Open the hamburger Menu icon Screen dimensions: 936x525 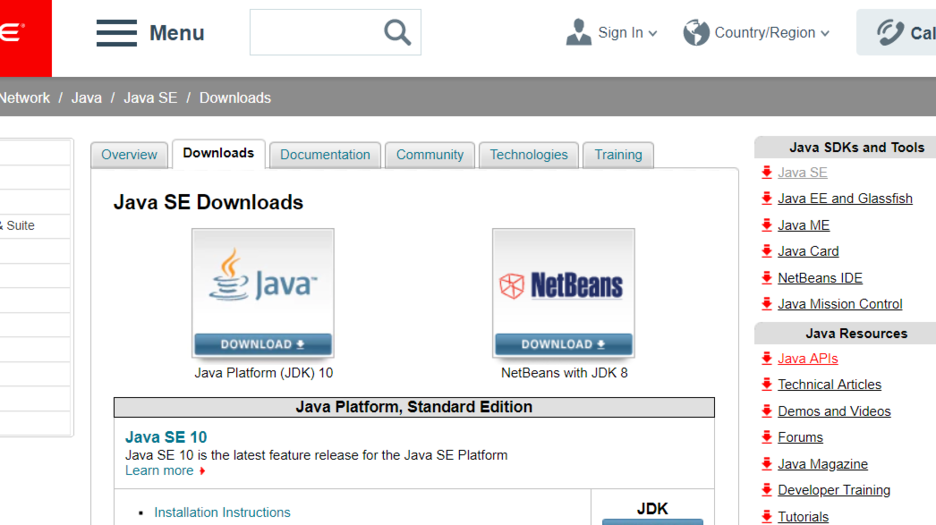click(x=116, y=33)
